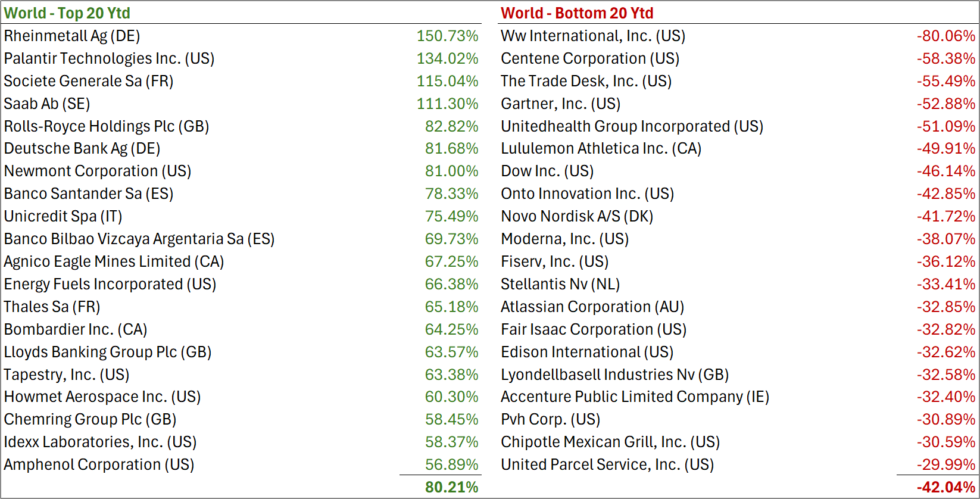Click the Unicredit Spa (IT) cell
The image size is (980, 499).
point(63,216)
